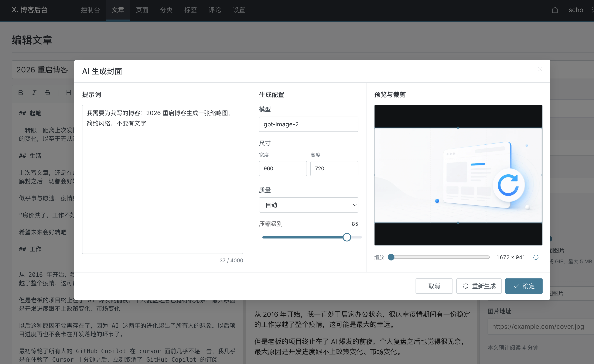Viewport: 594px width, 364px height.
Task: Click the reset crop icon next to 1672 × 941
Action: 536,257
